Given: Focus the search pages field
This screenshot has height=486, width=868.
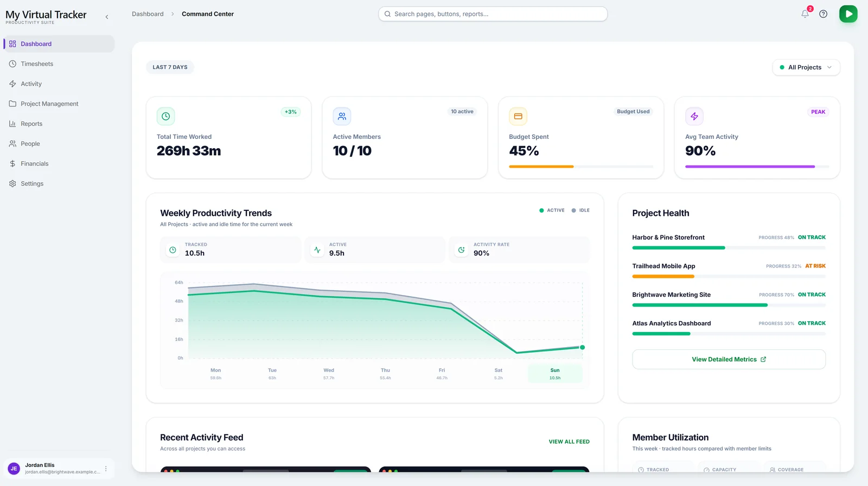Looking at the screenshot, I should pyautogui.click(x=493, y=14).
